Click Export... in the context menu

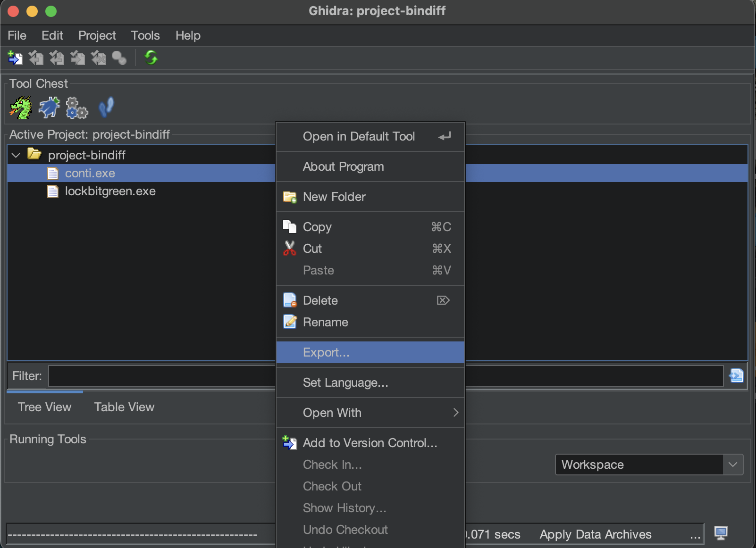point(370,352)
